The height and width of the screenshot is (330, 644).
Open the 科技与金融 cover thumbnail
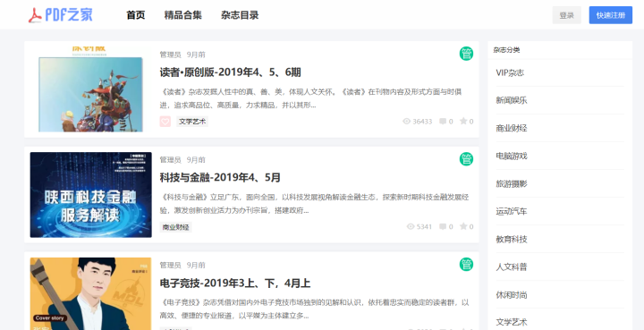(x=90, y=195)
